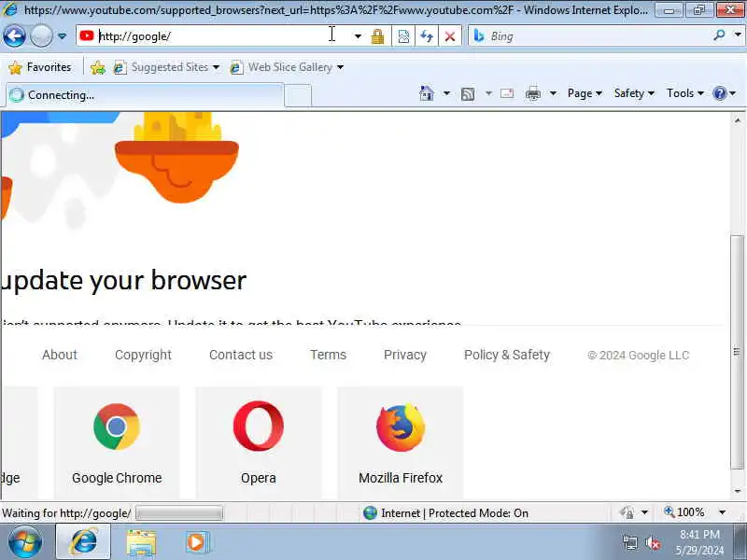Click the Print icon

coord(532,94)
